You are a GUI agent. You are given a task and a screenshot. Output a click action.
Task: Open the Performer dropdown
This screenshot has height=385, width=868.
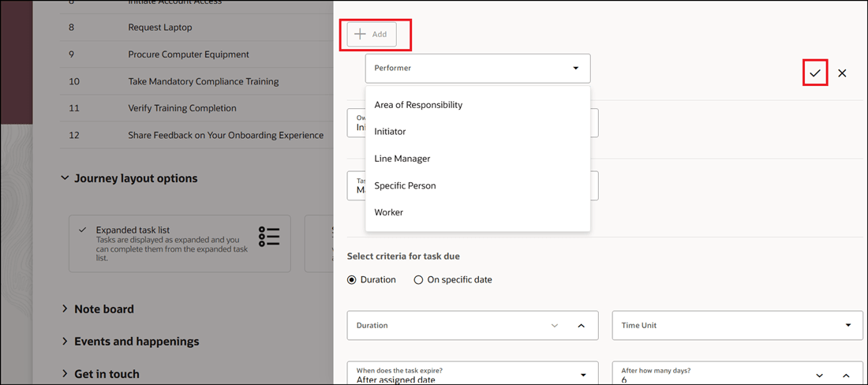point(477,68)
